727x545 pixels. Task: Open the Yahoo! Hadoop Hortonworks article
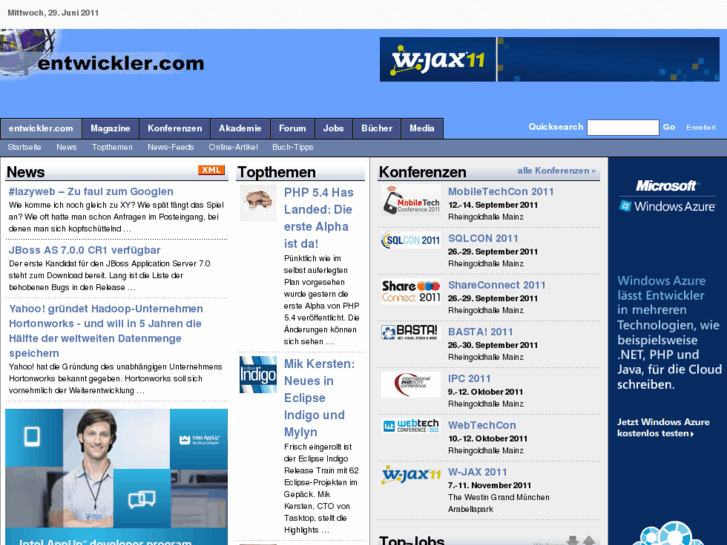tap(106, 331)
